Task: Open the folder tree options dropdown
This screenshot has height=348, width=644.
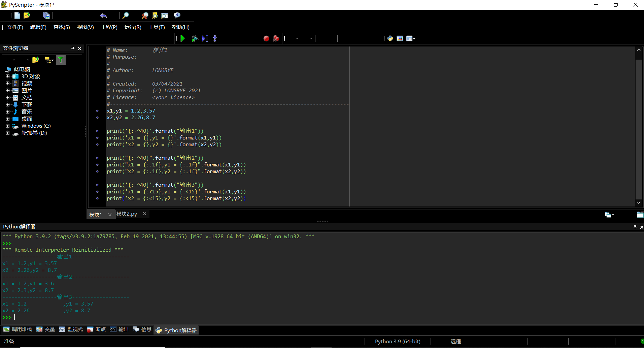Action: pyautogui.click(x=49, y=60)
